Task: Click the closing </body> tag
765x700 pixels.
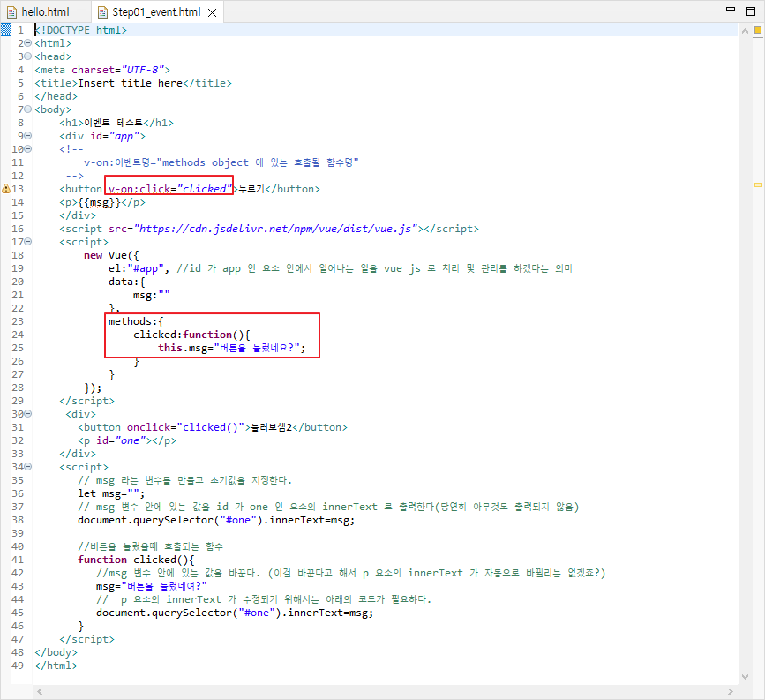Action: click(x=56, y=652)
